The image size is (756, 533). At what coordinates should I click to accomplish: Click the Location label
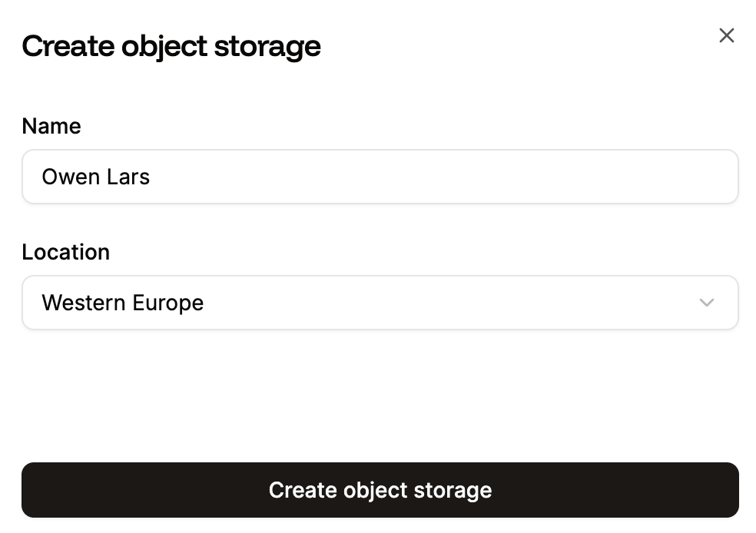point(66,253)
